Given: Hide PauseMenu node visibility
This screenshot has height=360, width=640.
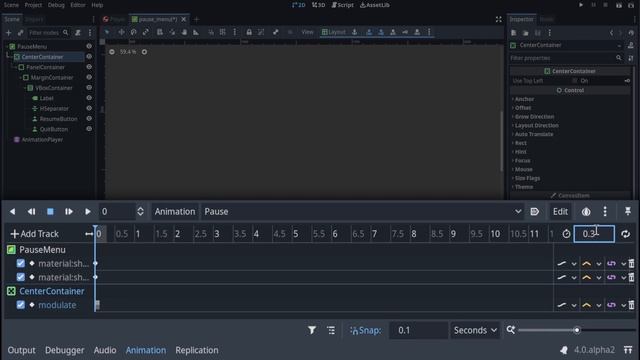Looking at the screenshot, I should click(x=89, y=46).
